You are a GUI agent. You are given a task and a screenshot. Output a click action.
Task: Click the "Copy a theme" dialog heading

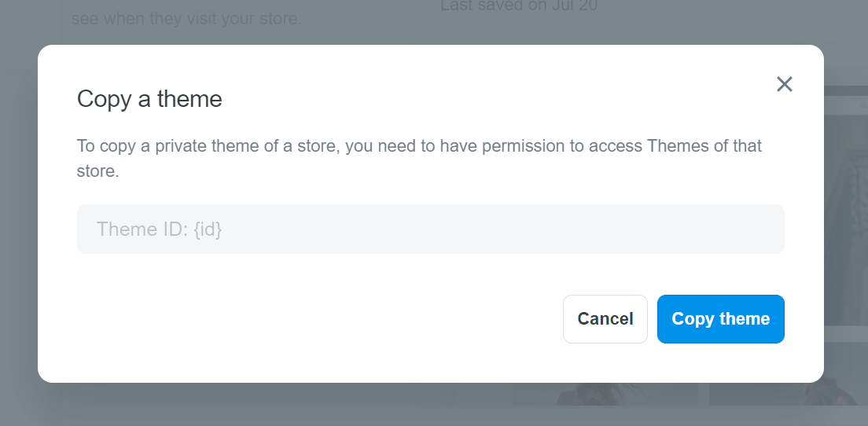pyautogui.click(x=149, y=99)
